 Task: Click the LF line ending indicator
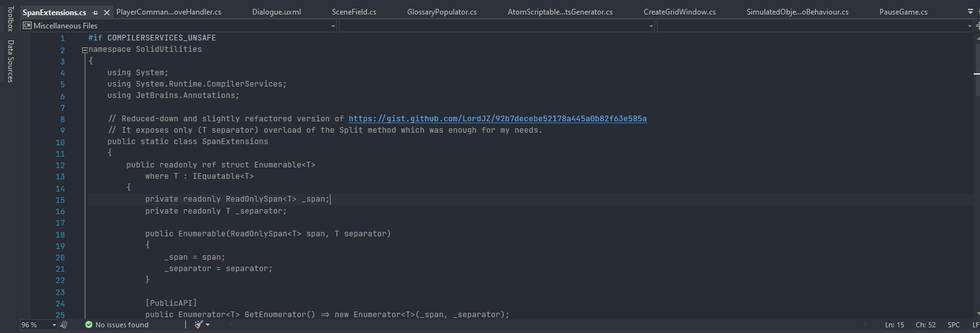coord(975,325)
